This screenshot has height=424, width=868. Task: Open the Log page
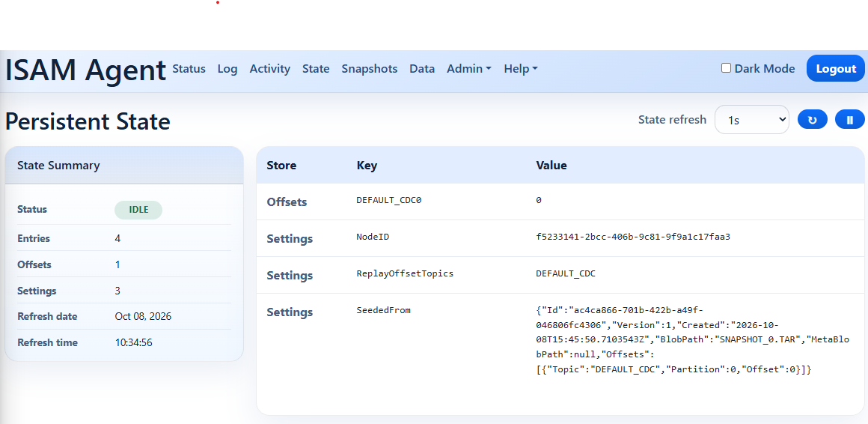(x=227, y=69)
